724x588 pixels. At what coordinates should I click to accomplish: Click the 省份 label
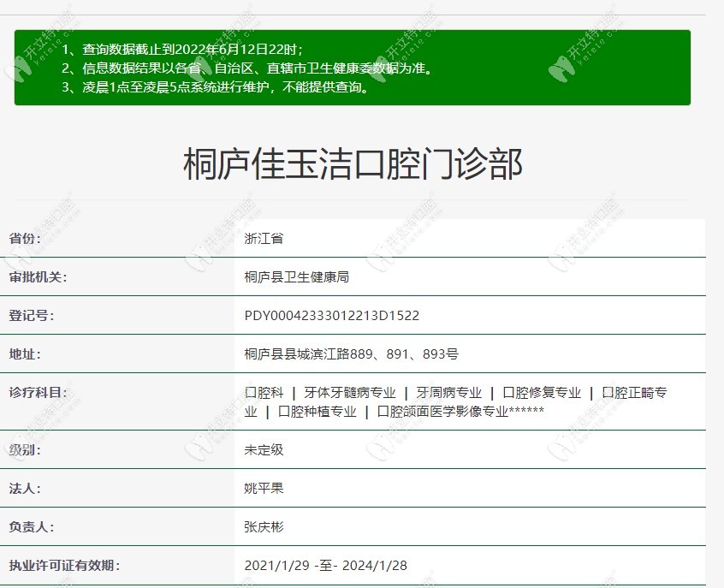pyautogui.click(x=25, y=238)
